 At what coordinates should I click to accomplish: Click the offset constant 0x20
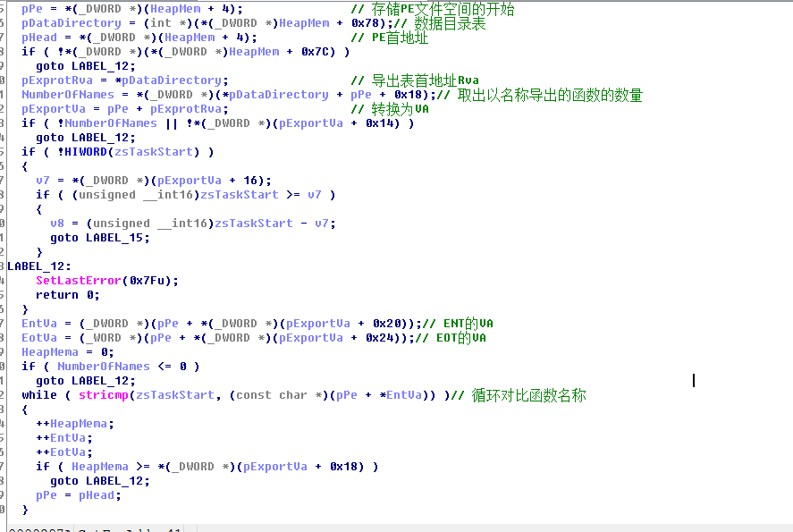(386, 324)
